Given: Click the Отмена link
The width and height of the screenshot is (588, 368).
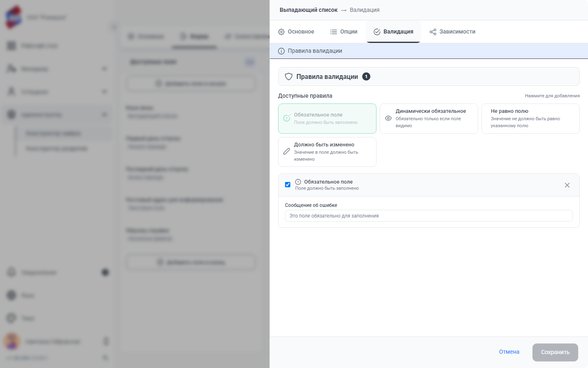Looking at the screenshot, I should (x=509, y=352).
